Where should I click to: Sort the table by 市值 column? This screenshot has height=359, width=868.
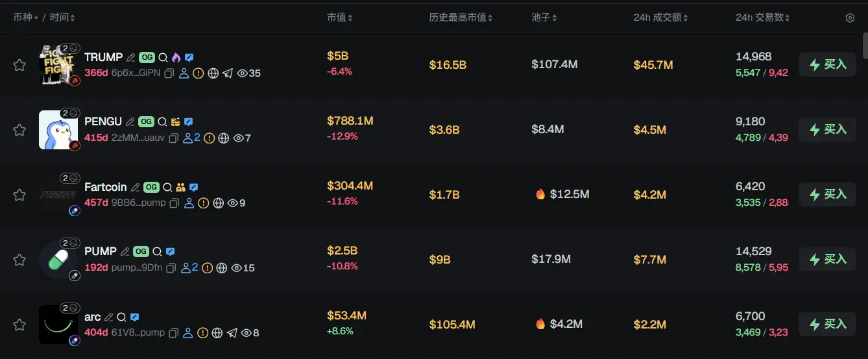(340, 18)
